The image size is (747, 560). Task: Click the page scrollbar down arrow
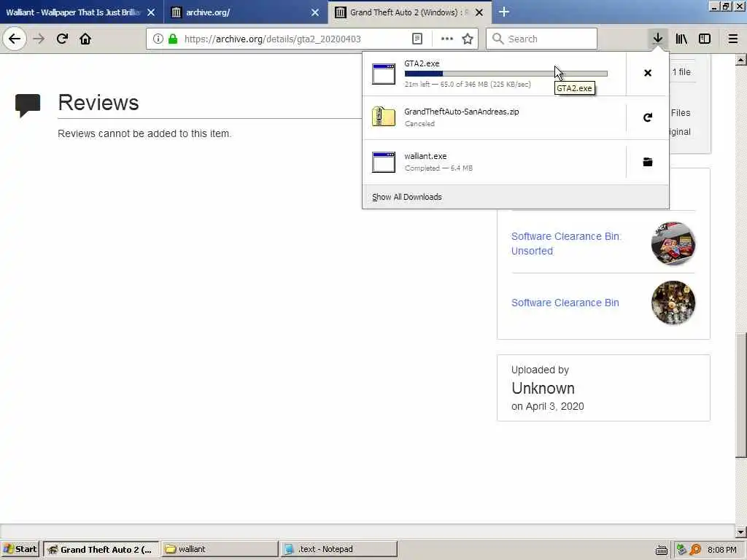[x=741, y=532]
